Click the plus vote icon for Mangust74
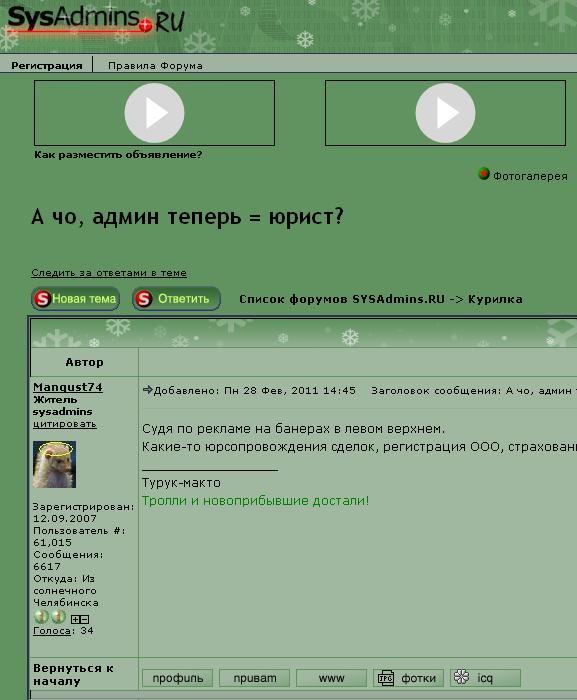The image size is (577, 700). [x=75, y=619]
